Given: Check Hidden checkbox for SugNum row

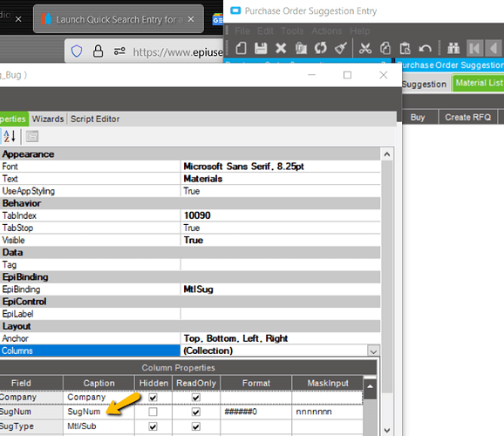Looking at the screenshot, I should pos(153,412).
